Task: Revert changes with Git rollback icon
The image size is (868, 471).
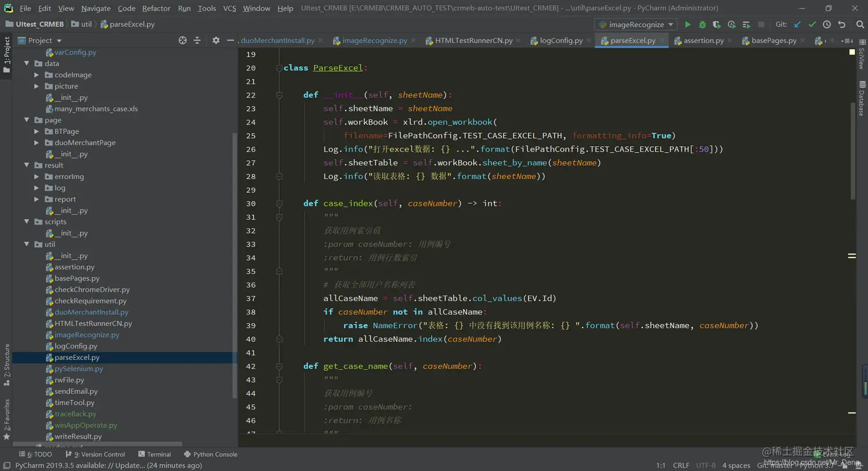Action: tap(842, 25)
